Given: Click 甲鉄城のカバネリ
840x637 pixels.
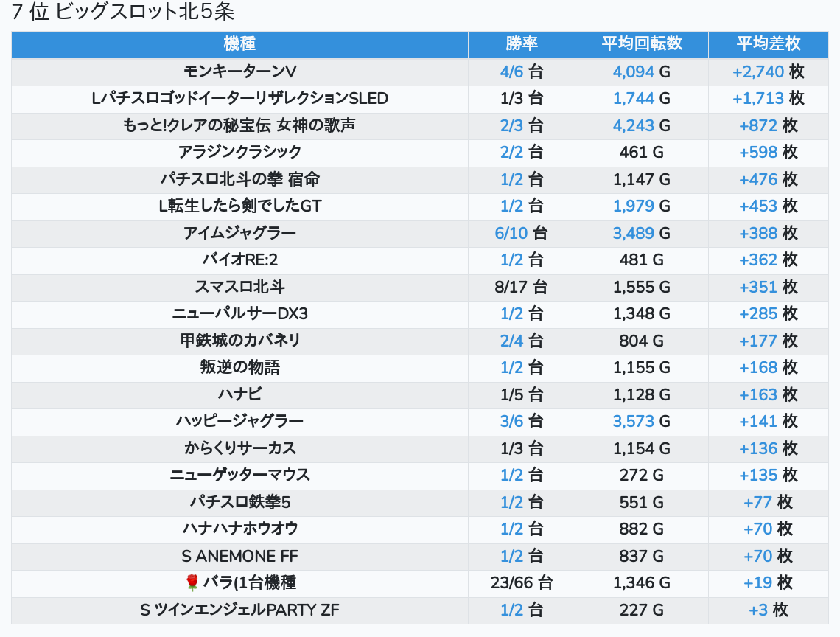Looking at the screenshot, I should [x=239, y=341].
